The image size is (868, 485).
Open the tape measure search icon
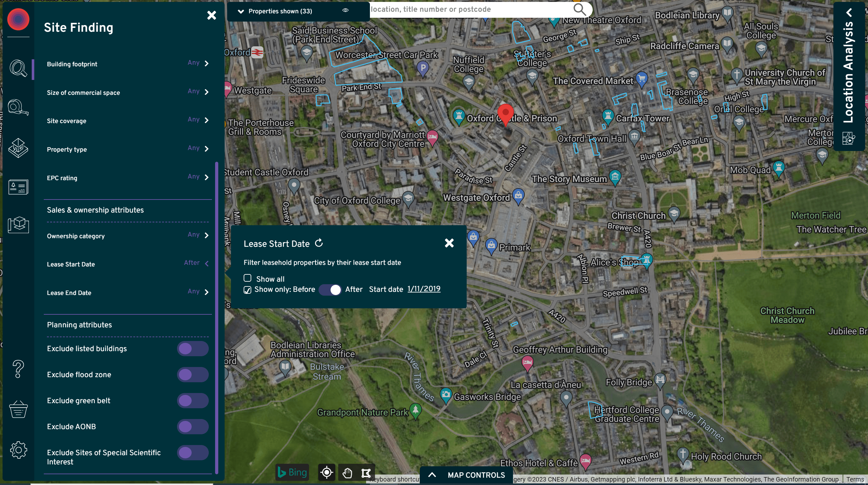[x=18, y=108]
